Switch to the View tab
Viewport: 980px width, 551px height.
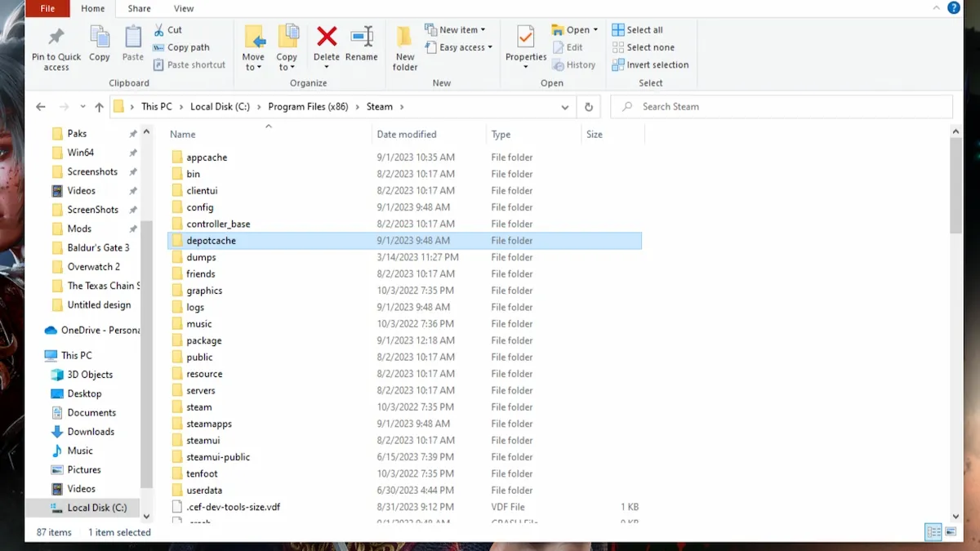[x=183, y=8]
